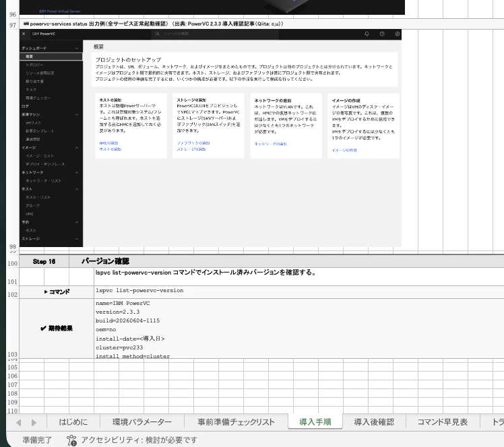Viewport: 504px width, 447px height.
Task: Select the IBM Power Virtual Server picture at top
Action: pyautogui.click(x=212, y=7)
